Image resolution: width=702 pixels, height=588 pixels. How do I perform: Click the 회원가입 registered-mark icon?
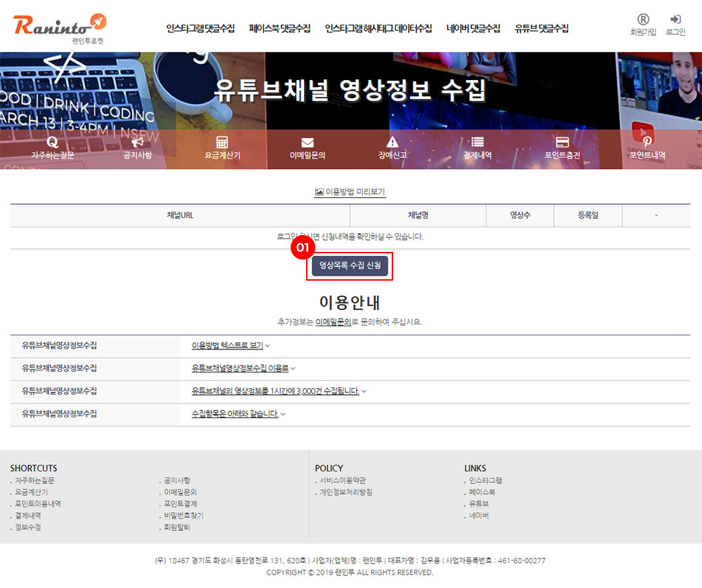click(x=643, y=20)
